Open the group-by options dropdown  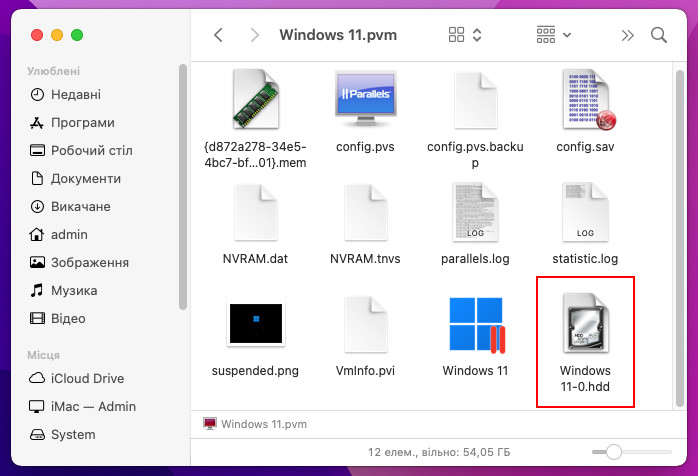coord(554,35)
